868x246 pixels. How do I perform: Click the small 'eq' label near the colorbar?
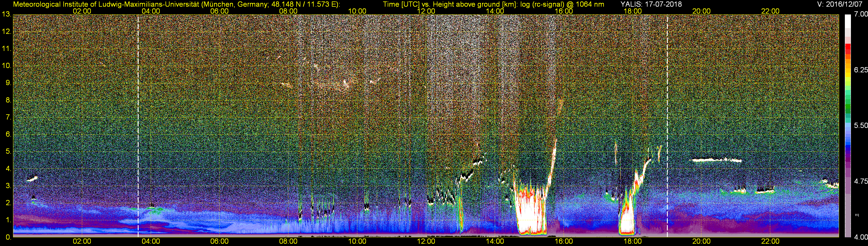pos(857,215)
